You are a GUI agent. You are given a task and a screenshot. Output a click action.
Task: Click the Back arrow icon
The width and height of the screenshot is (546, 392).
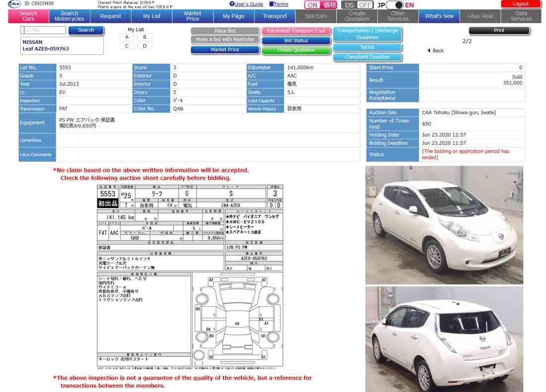429,51
